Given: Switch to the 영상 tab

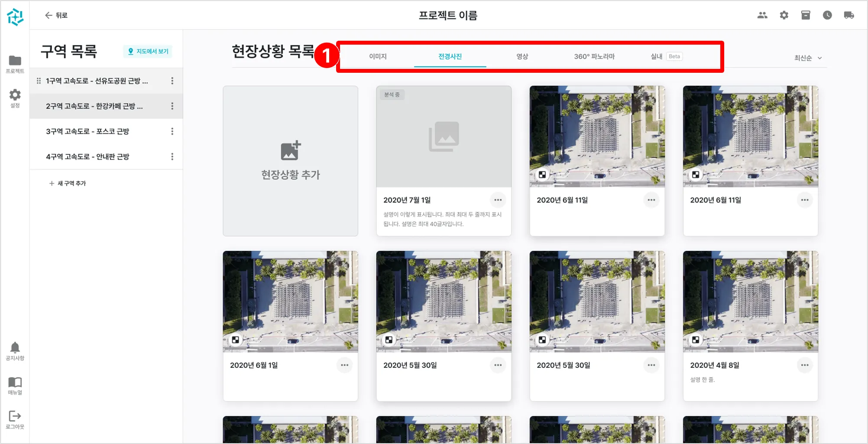Looking at the screenshot, I should 522,56.
